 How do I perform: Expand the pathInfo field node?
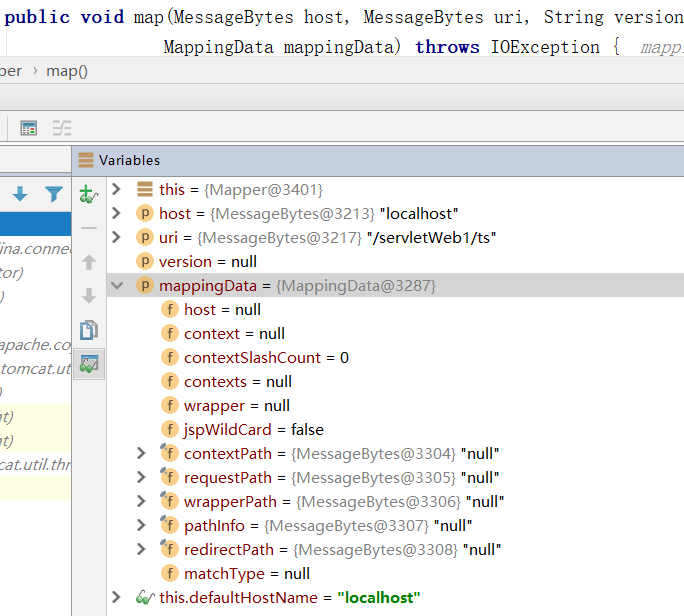click(x=141, y=525)
